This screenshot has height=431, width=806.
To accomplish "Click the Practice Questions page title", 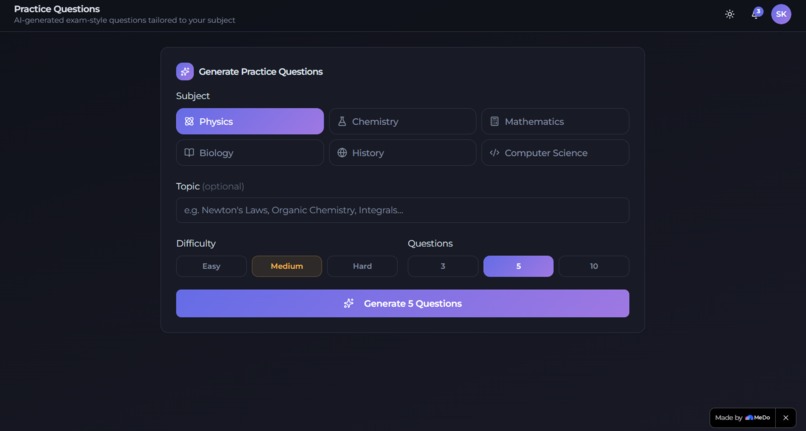I will click(x=57, y=9).
